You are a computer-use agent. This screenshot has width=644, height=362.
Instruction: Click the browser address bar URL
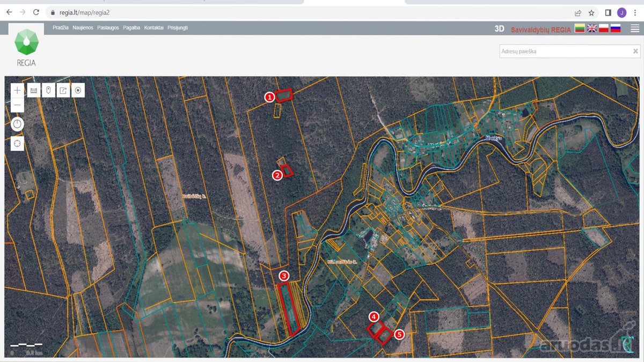pos(84,12)
